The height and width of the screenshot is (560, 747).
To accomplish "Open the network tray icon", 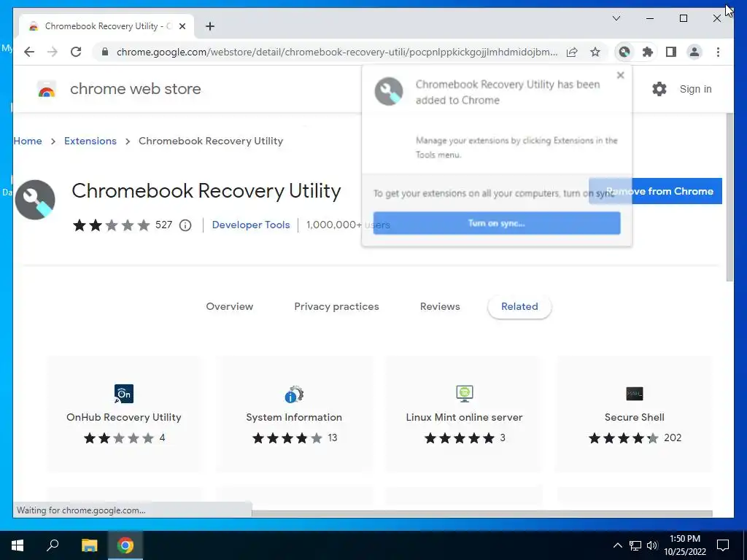I will click(635, 545).
